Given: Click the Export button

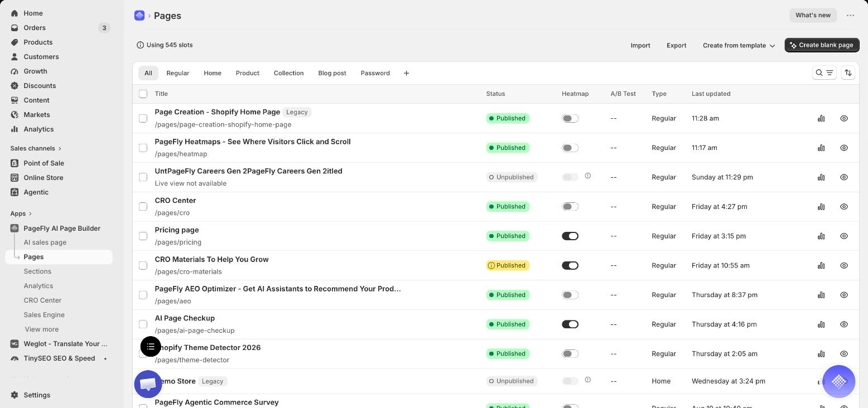Looking at the screenshot, I should 677,45.
